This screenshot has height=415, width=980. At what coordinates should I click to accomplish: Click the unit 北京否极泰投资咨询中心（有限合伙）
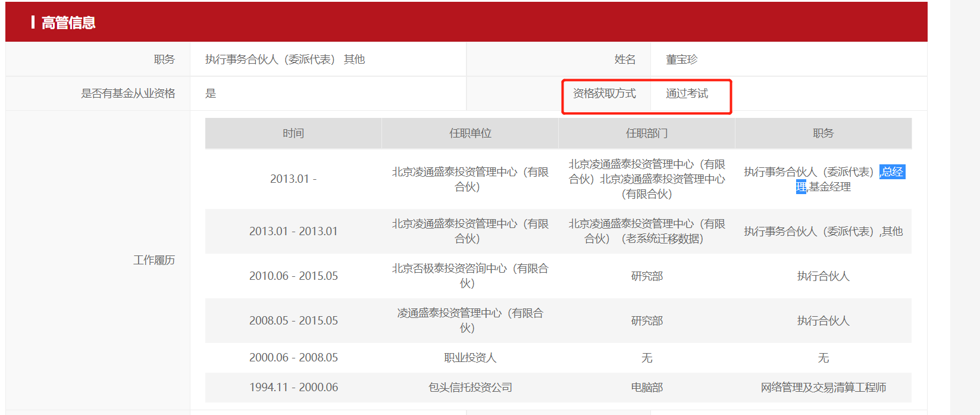pyautogui.click(x=470, y=276)
